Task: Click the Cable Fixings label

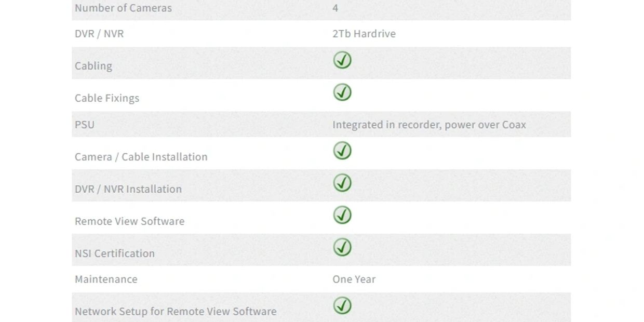Action: pos(107,98)
